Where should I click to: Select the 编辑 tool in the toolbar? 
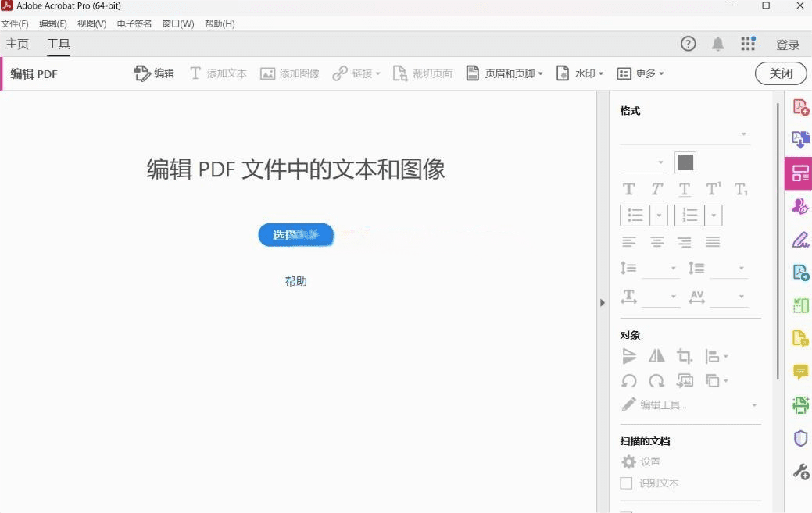[154, 73]
